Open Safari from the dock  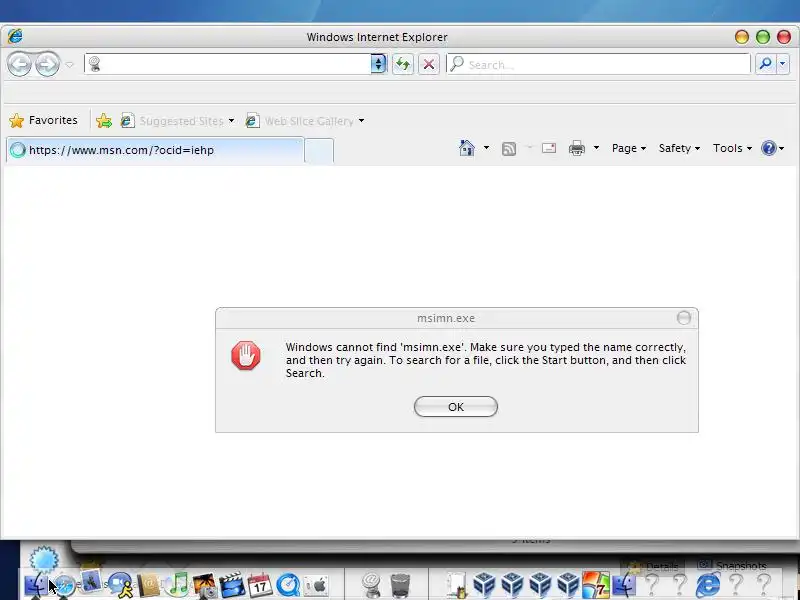[64, 585]
